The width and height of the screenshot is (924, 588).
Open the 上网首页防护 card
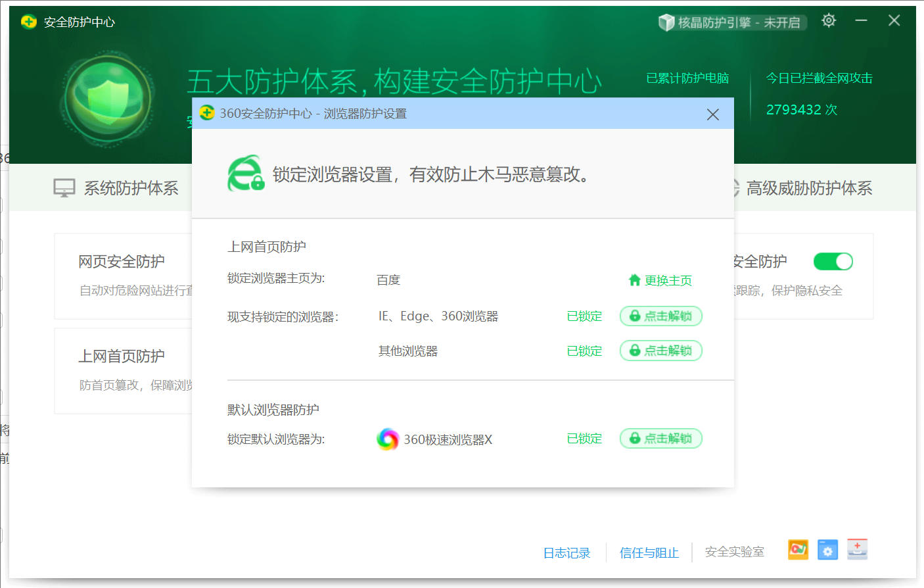tap(123, 371)
